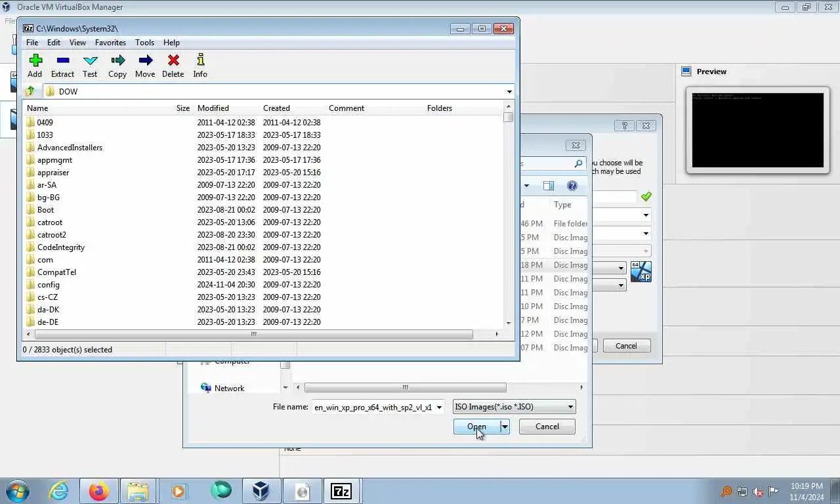
Task: Open the Windows Start menu
Action: click(x=18, y=492)
